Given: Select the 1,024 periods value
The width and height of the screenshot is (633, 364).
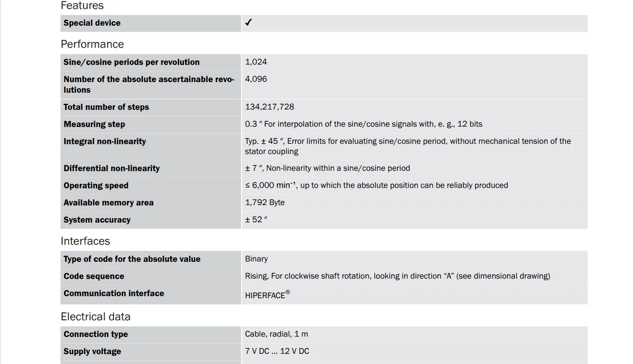Looking at the screenshot, I should tap(256, 62).
